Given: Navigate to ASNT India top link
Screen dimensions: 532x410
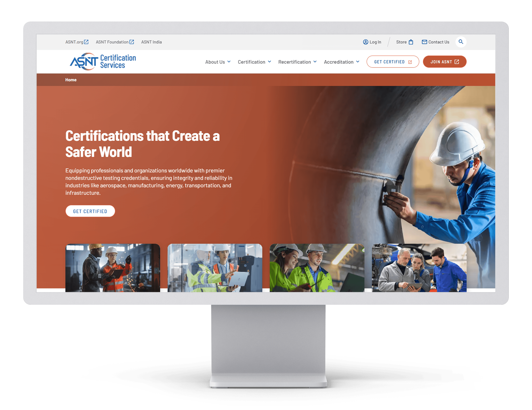Looking at the screenshot, I should (151, 42).
